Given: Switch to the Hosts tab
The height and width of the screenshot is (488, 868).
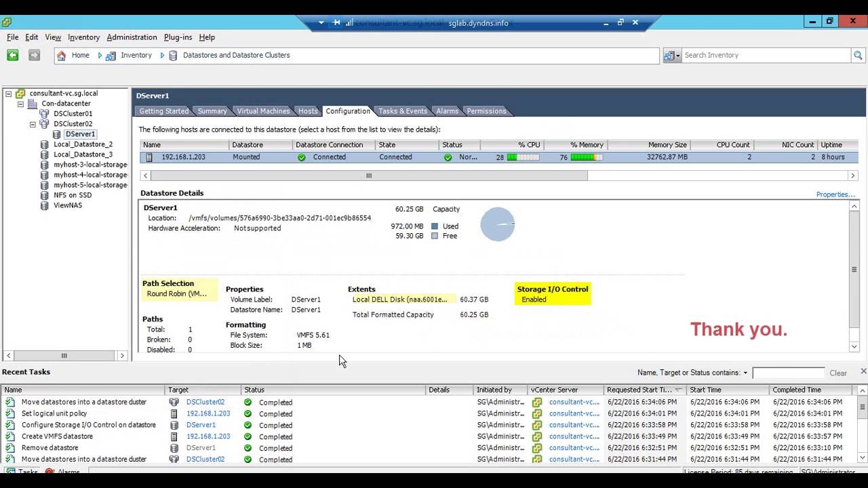Looking at the screenshot, I should coord(308,111).
